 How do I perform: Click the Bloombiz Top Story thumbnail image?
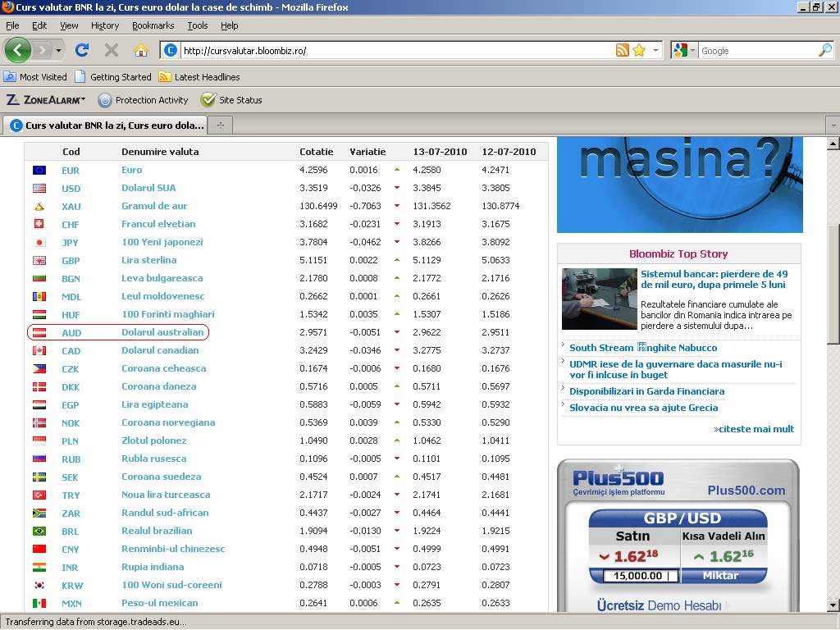599,299
